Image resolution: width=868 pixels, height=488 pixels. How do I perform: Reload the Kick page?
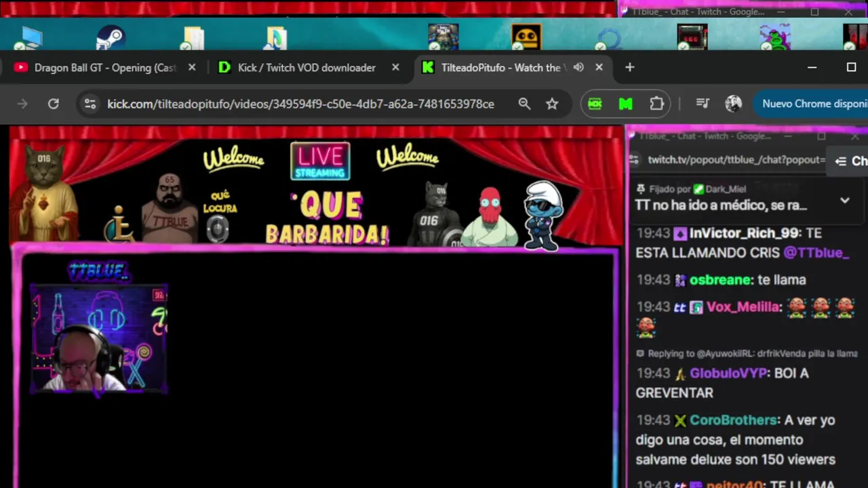click(53, 104)
